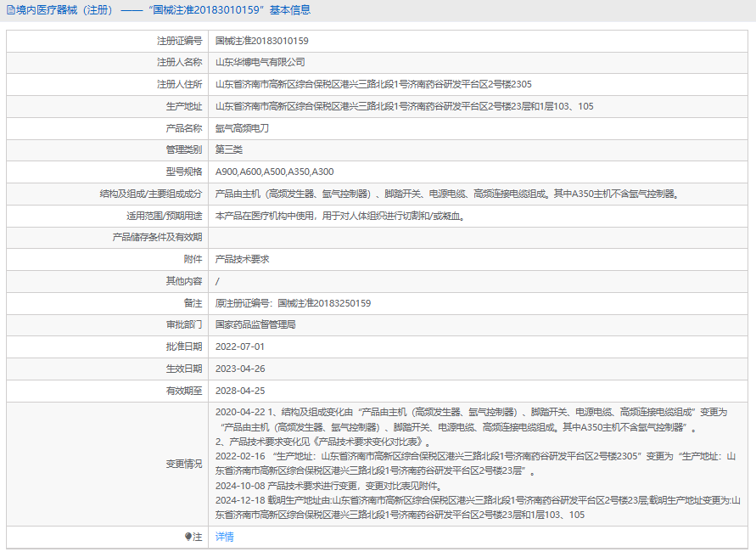This screenshot has height=552, width=756.
Task: Click the 注册人名称 row label
Action: [179, 62]
